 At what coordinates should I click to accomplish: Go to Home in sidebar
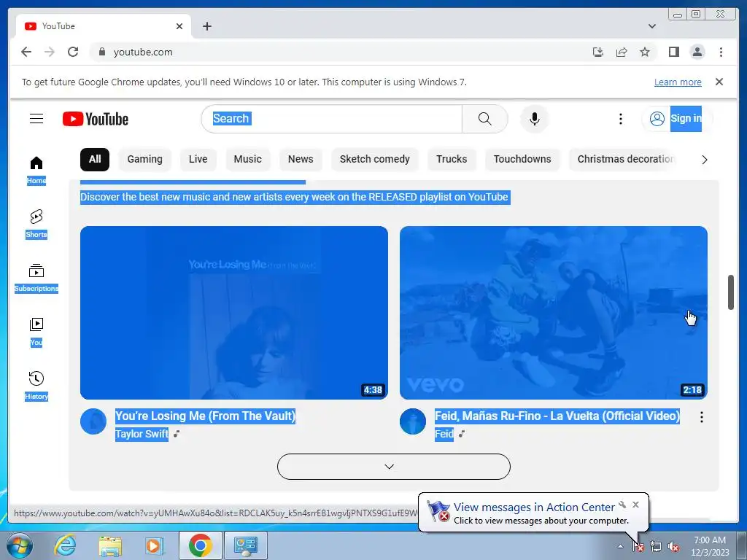click(36, 171)
